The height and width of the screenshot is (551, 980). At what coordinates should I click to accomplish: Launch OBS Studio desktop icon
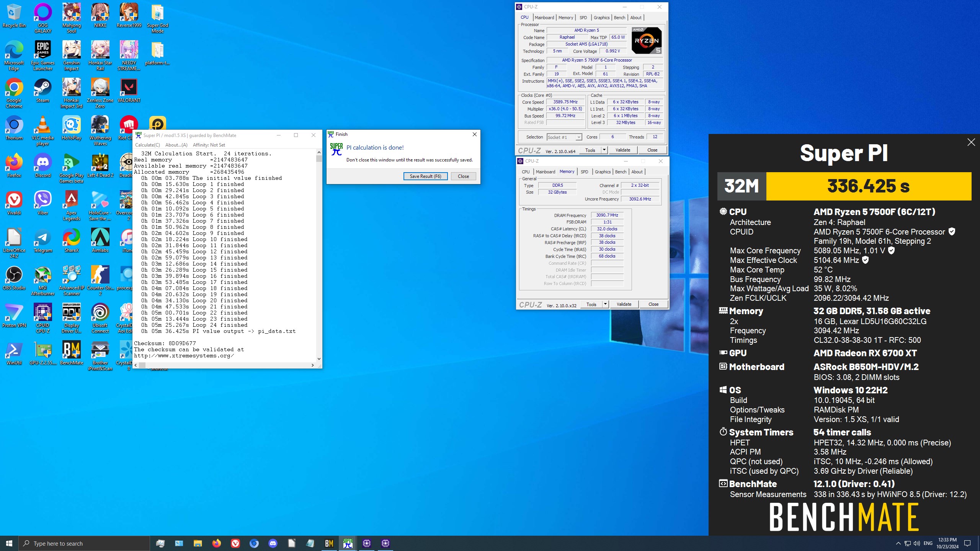(x=14, y=278)
